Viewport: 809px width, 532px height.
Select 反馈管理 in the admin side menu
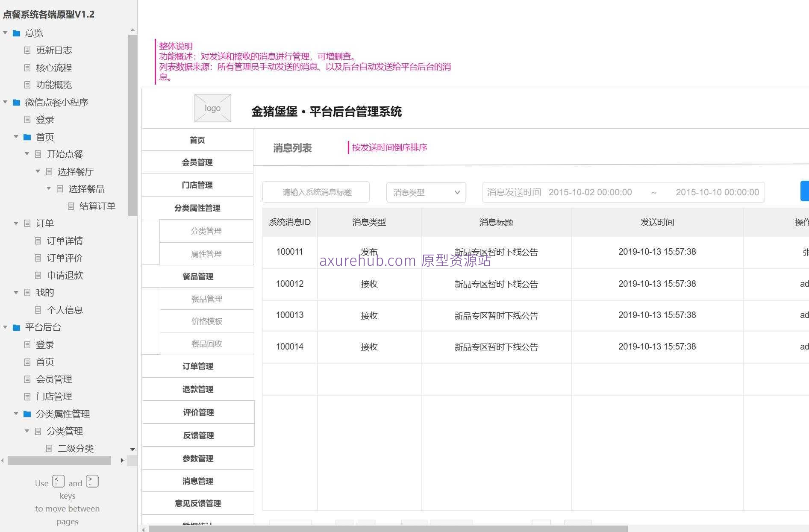(x=198, y=435)
